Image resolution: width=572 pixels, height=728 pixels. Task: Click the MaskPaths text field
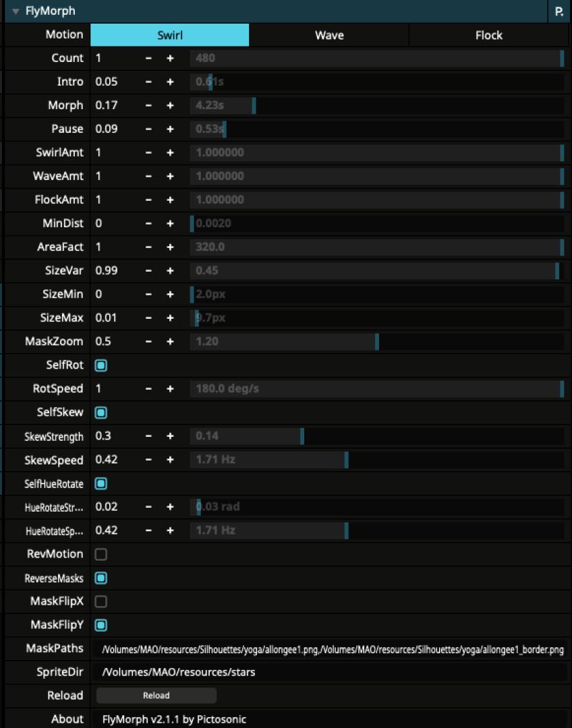pyautogui.click(x=331, y=649)
